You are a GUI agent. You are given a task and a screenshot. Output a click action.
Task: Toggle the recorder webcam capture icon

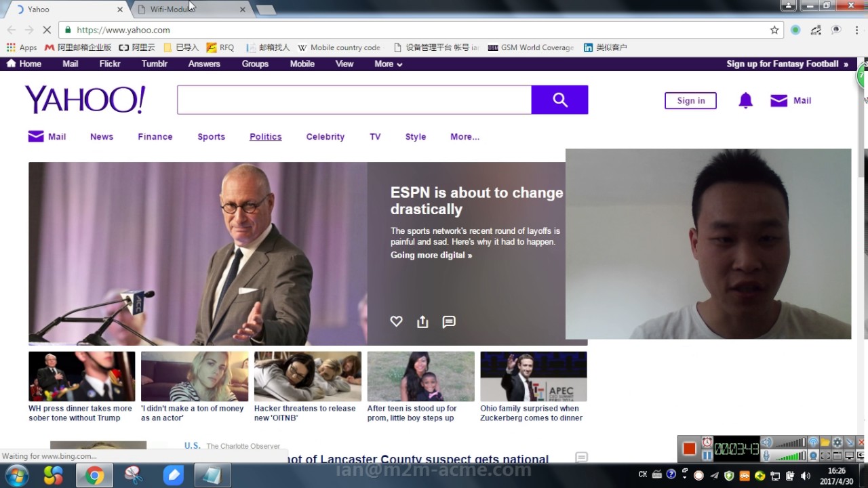click(x=814, y=455)
